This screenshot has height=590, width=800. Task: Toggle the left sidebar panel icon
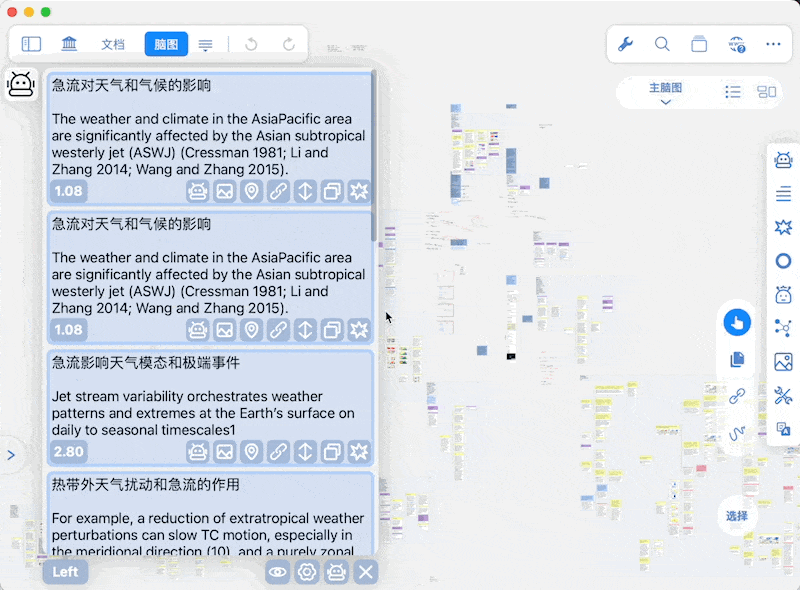tap(31, 44)
